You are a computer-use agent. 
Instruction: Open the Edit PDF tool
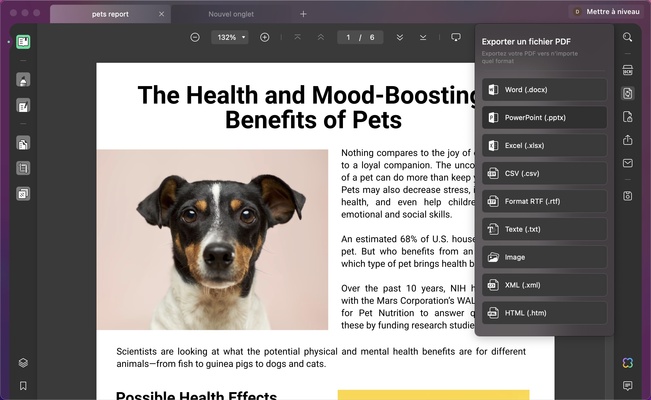pyautogui.click(x=23, y=106)
